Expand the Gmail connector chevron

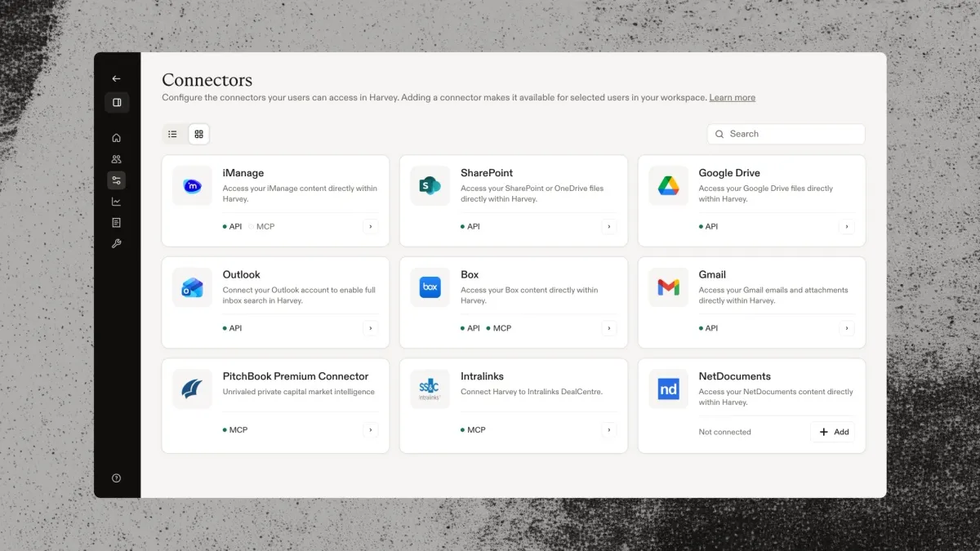[847, 328]
